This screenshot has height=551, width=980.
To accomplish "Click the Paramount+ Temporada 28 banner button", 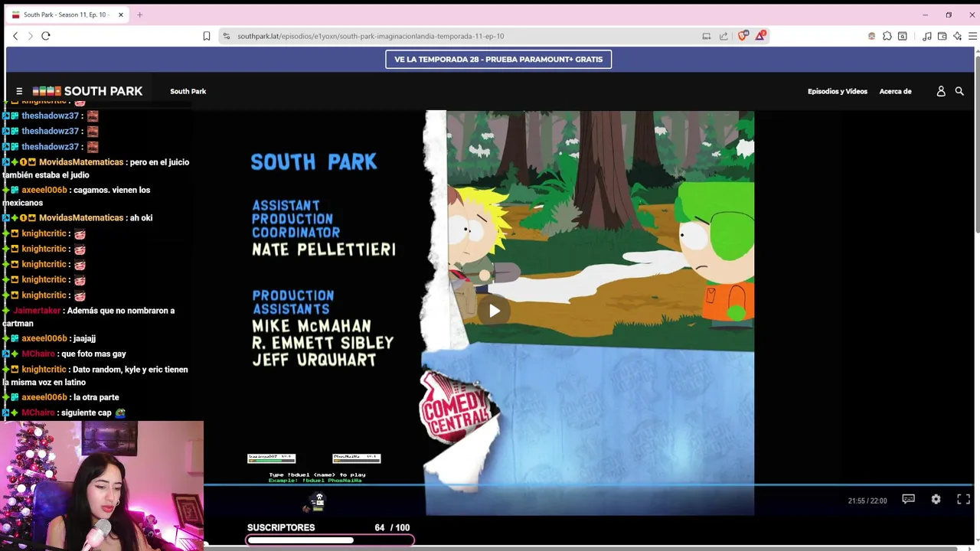I will point(498,59).
